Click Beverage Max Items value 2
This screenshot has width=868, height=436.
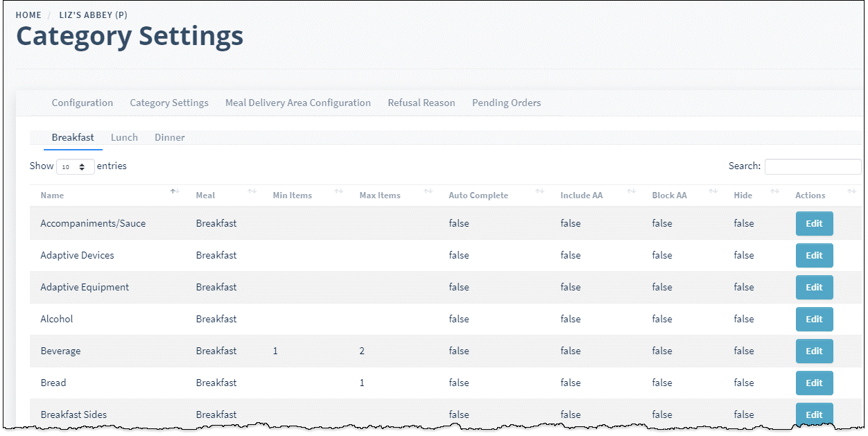tap(362, 351)
